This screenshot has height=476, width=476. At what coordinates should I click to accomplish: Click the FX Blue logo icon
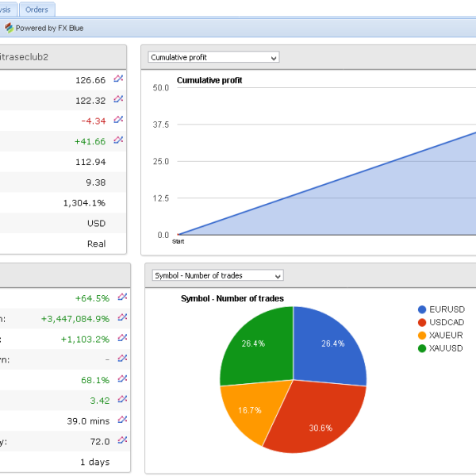click(9, 28)
